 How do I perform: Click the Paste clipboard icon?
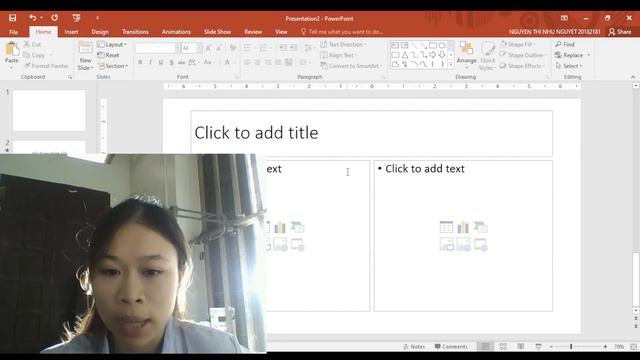[x=12, y=49]
